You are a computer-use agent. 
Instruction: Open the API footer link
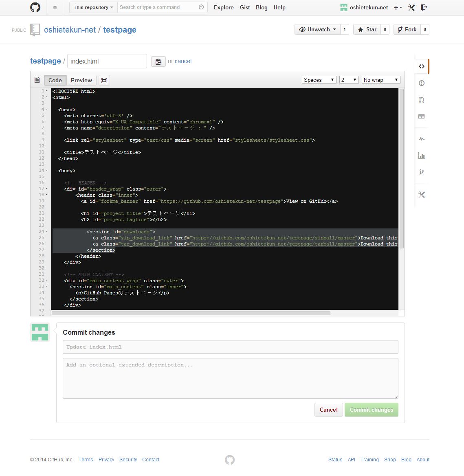351,460
